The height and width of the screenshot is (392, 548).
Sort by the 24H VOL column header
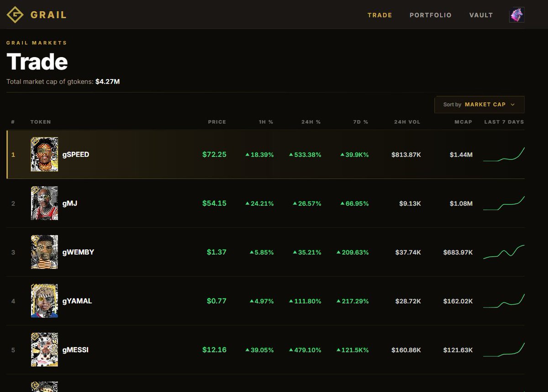[407, 122]
